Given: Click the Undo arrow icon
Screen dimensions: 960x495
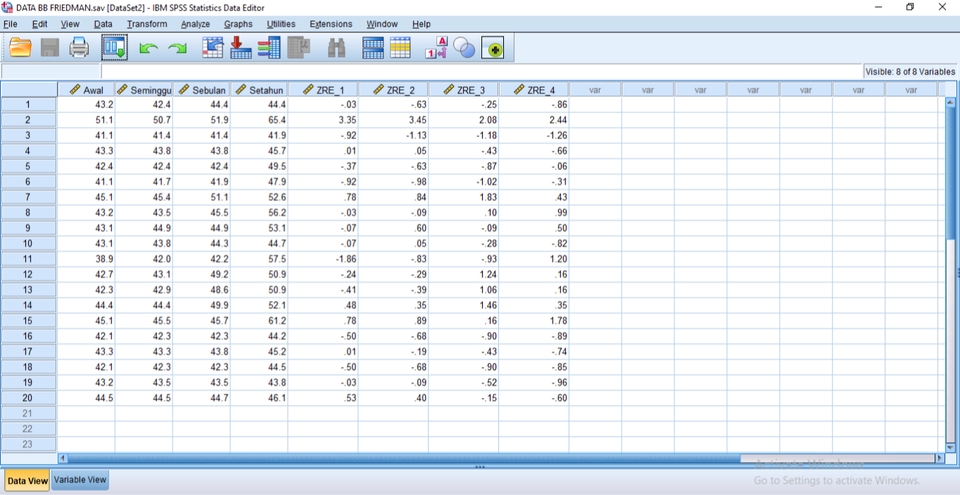Looking at the screenshot, I should (x=148, y=48).
